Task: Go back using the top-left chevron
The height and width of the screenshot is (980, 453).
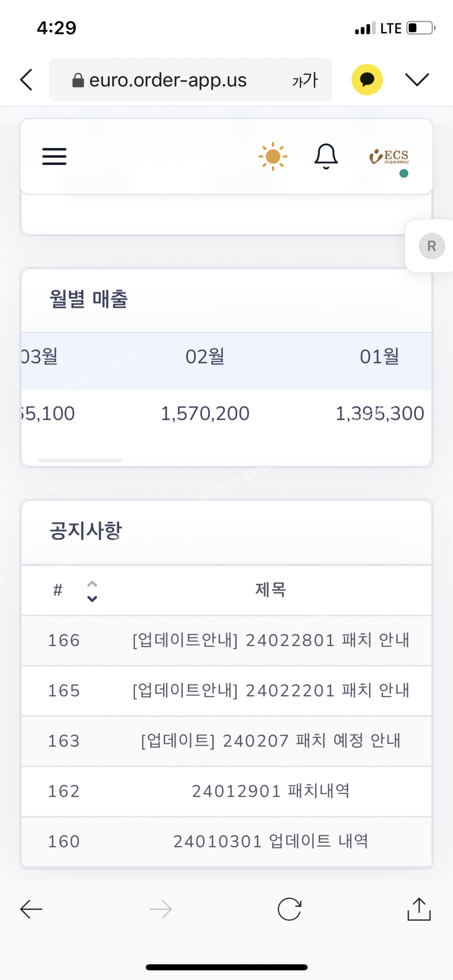Action: click(x=27, y=79)
